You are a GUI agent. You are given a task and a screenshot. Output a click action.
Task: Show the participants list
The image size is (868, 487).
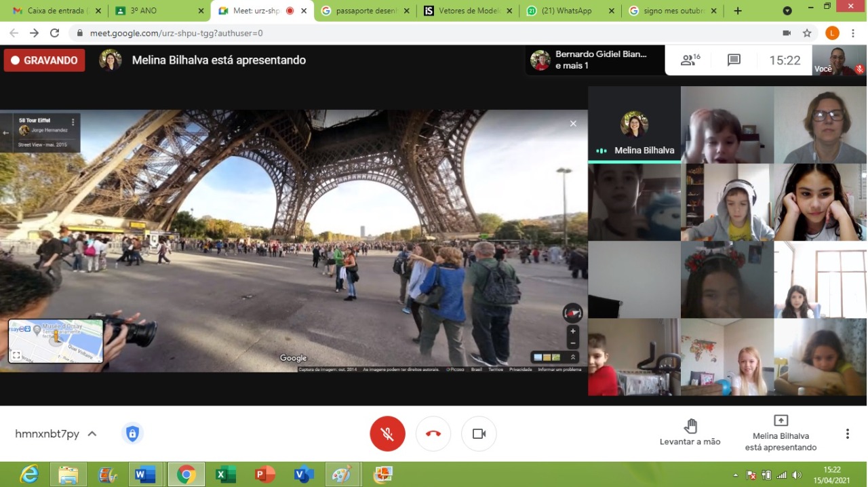[x=690, y=60]
